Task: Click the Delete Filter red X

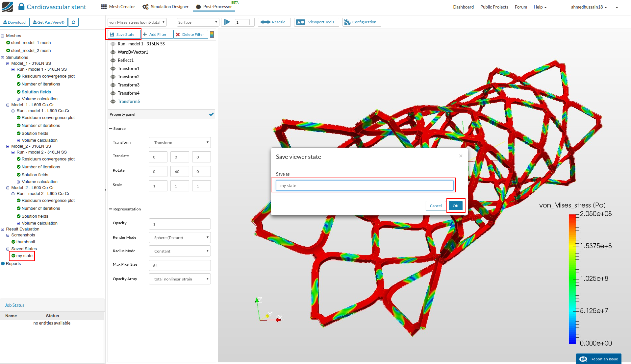Action: (178, 35)
